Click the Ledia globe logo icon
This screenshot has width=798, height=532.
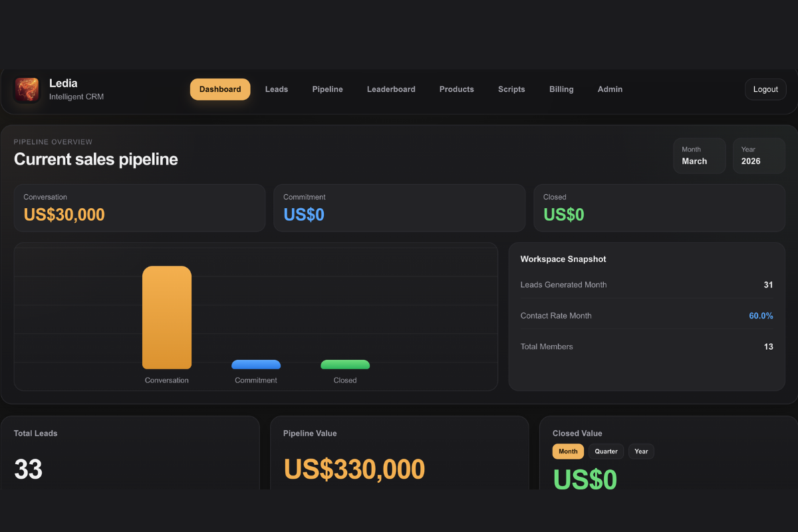[27, 90]
